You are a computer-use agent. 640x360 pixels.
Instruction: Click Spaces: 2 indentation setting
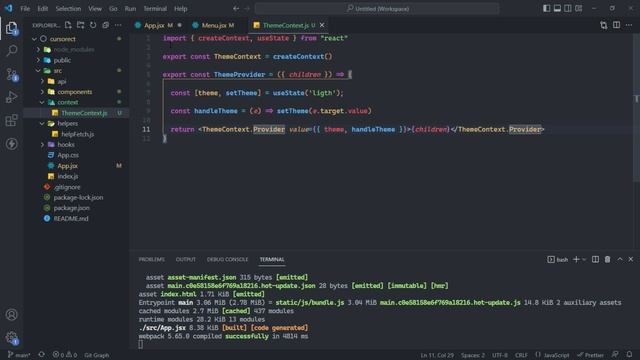473,355
